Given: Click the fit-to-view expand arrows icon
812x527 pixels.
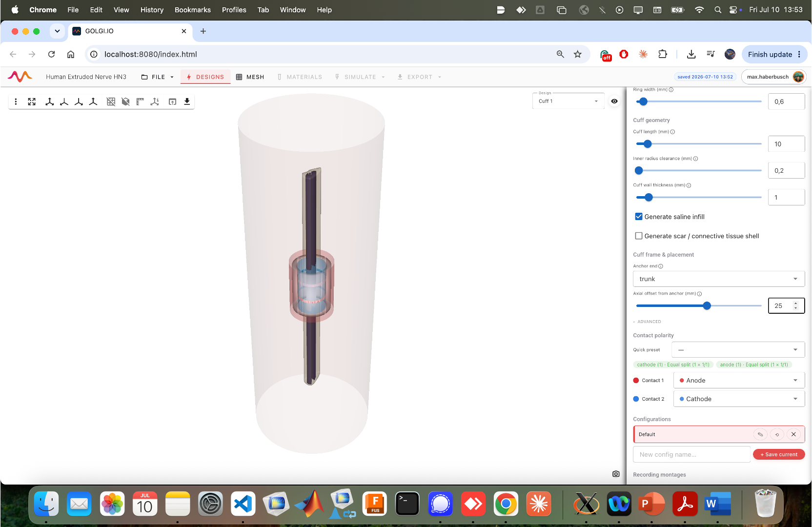Looking at the screenshot, I should pyautogui.click(x=32, y=101).
